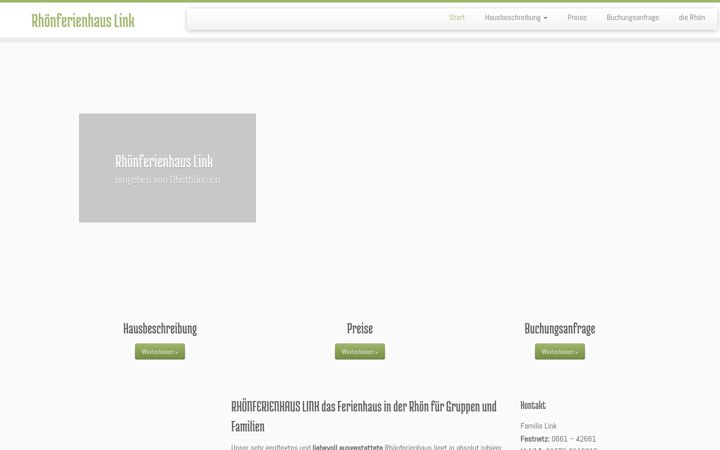Viewport: 720px width, 450px height.
Task: Click the Buchungsanfrage section heading
Action: pos(560,328)
